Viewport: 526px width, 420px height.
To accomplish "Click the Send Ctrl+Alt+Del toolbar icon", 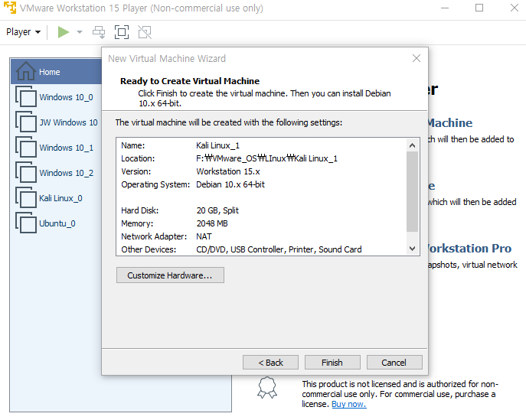I will 99,32.
